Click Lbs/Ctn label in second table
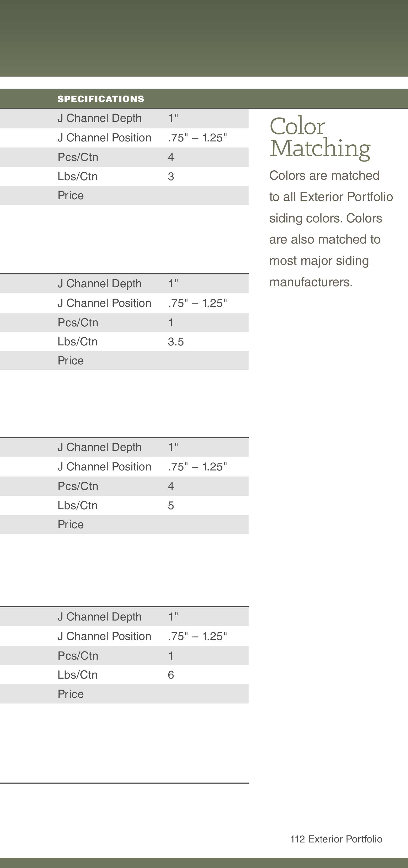This screenshot has width=408, height=868. (x=78, y=342)
